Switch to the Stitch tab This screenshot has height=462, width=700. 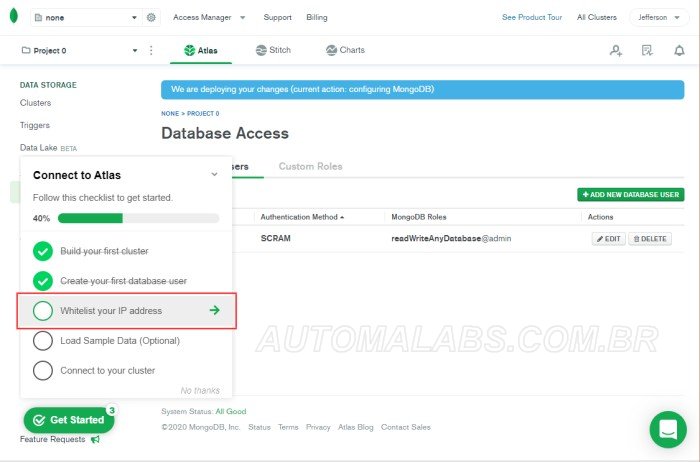[273, 50]
